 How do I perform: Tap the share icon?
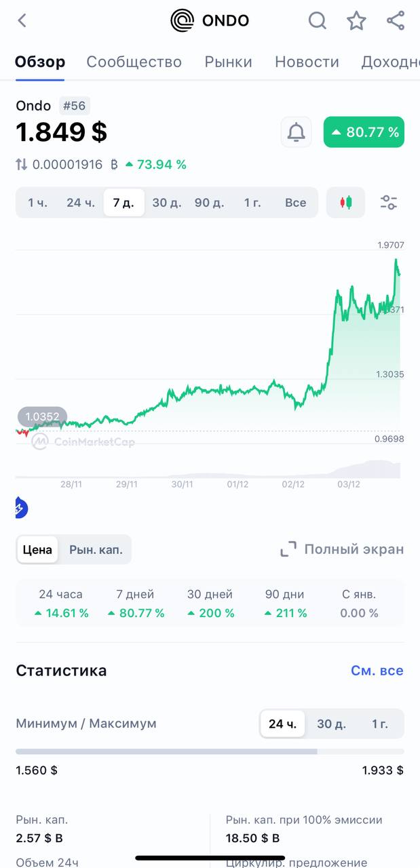(394, 20)
